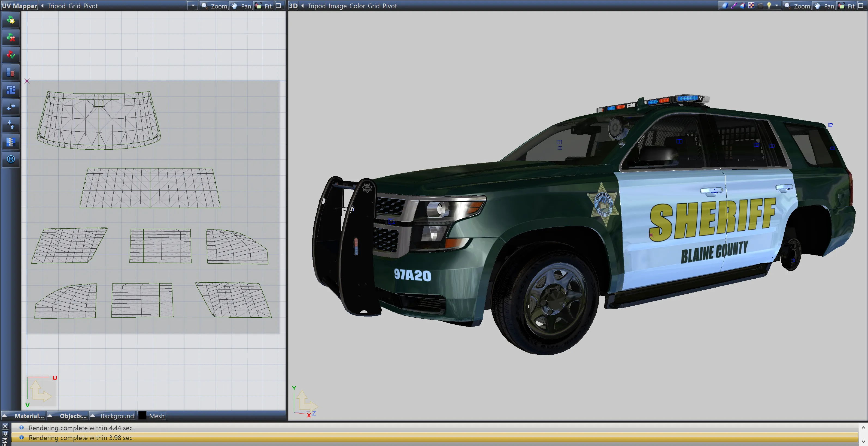
Task: Toggle the Image option in 3D view header
Action: tap(338, 6)
